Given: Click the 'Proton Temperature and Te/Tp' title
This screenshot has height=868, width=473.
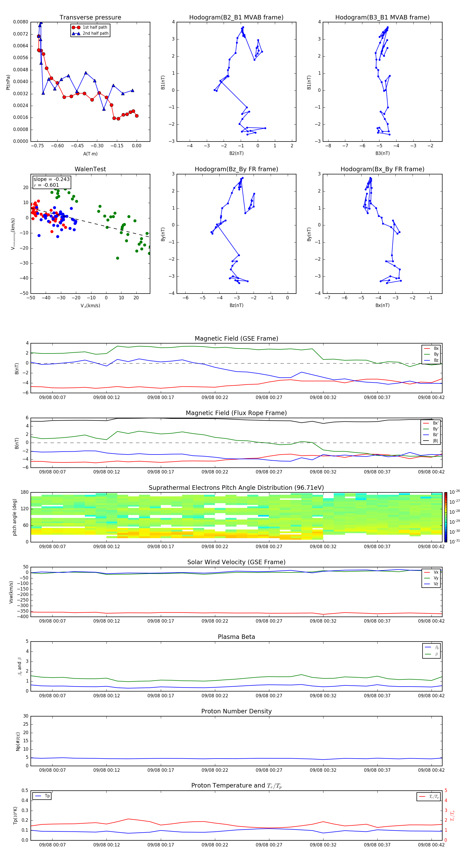Looking at the screenshot, I should 236,786.
